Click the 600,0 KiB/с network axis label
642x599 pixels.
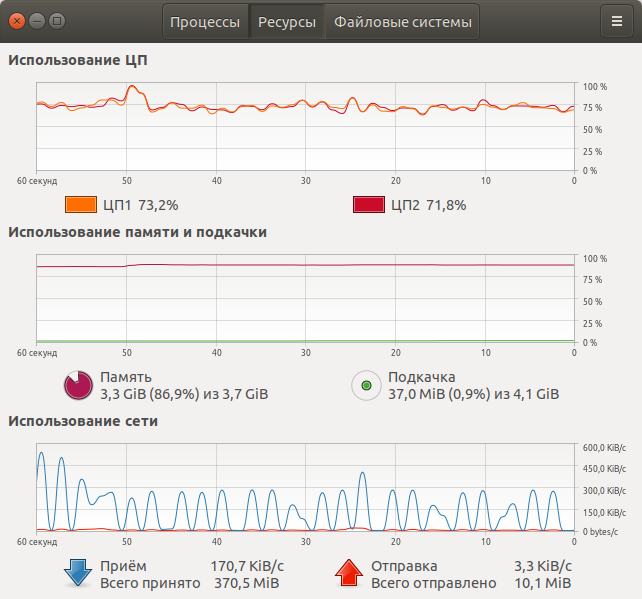pyautogui.click(x=604, y=448)
